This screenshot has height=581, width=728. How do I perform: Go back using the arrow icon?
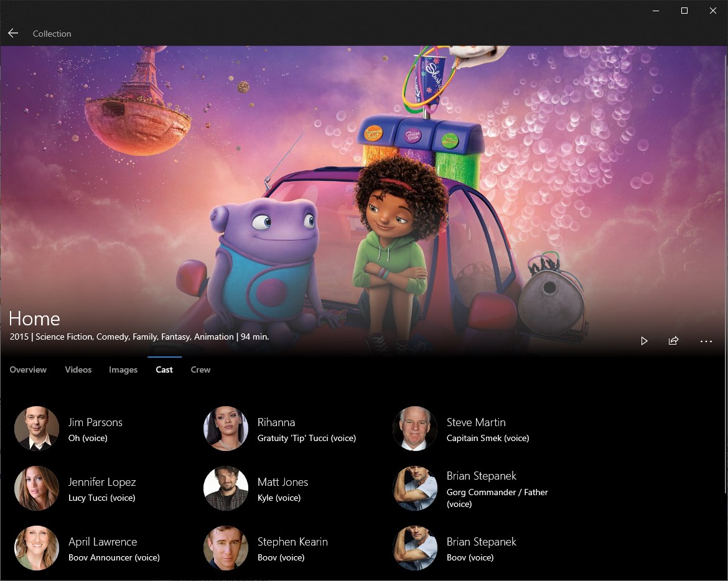(13, 33)
